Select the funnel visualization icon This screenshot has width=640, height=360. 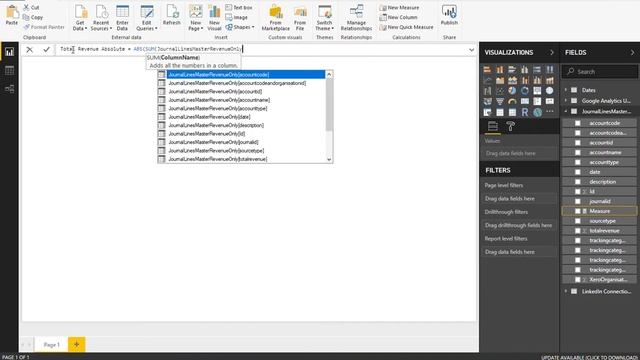[500, 101]
